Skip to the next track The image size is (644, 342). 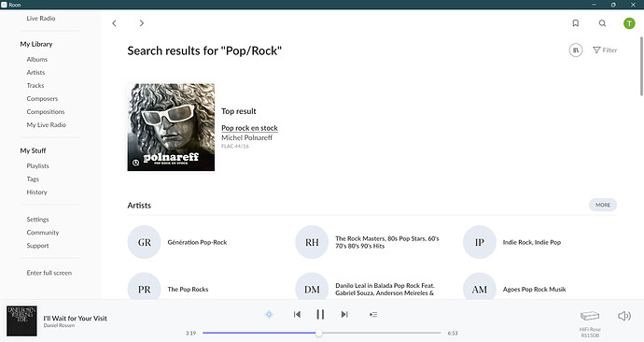[x=344, y=315]
